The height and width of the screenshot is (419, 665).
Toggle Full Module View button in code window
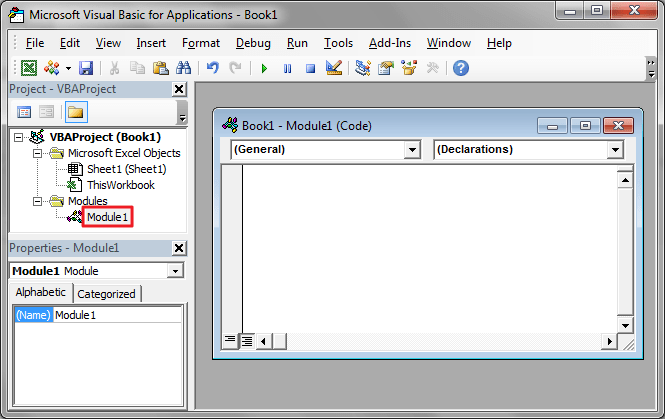[247, 341]
